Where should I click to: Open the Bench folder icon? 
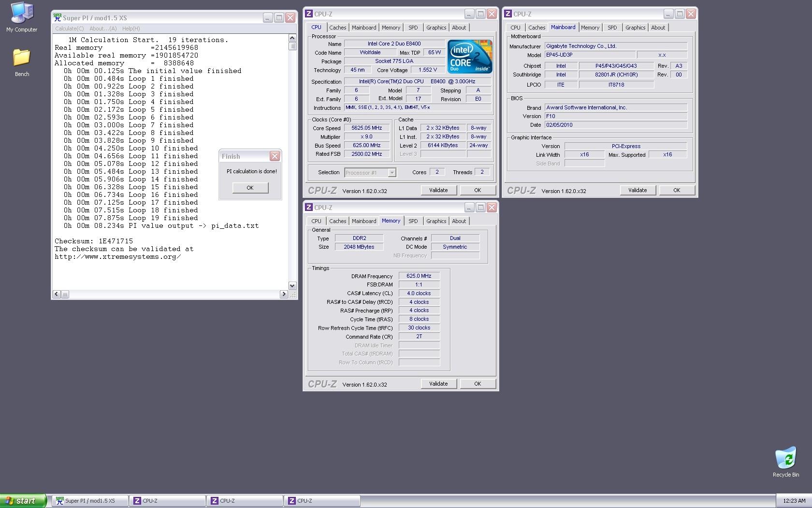click(x=22, y=62)
